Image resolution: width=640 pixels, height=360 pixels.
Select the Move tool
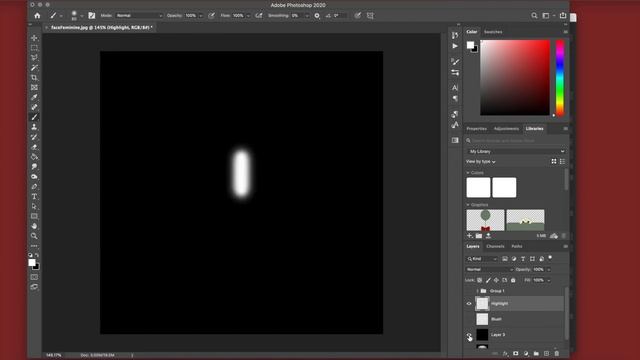[x=34, y=38]
